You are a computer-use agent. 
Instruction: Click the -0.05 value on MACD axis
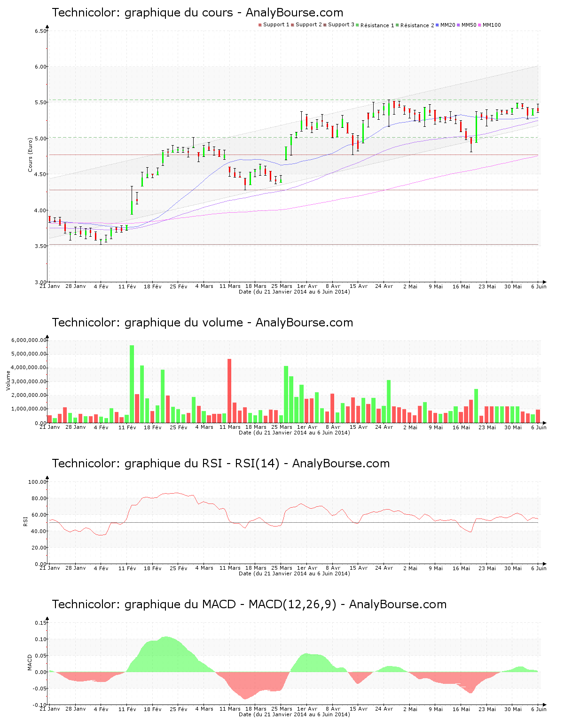[39, 689]
